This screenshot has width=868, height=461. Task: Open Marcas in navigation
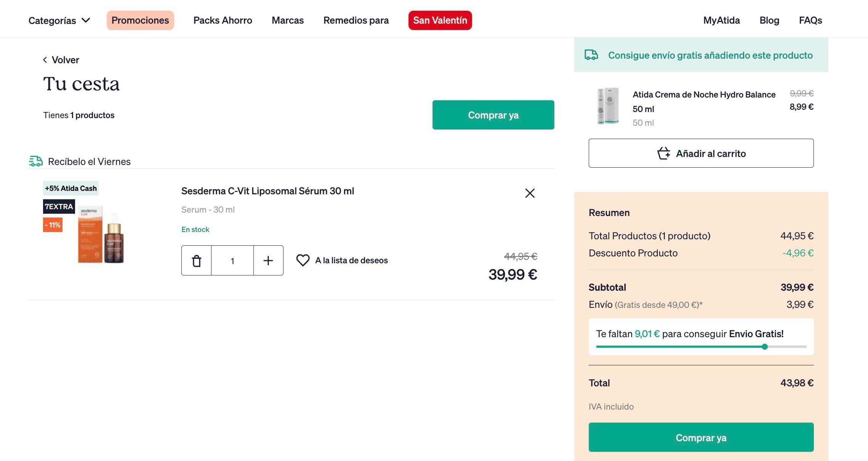tap(288, 20)
